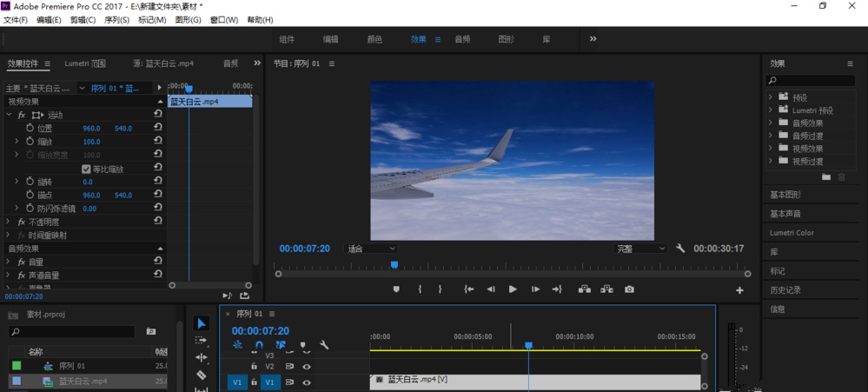Toggle the timeline Snap magnet icon
Image resolution: width=868 pixels, height=392 pixels.
(x=259, y=346)
